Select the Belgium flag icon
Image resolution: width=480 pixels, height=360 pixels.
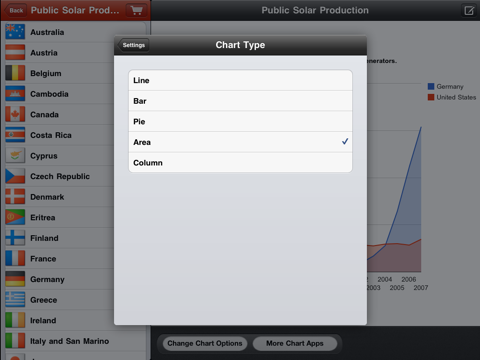[15, 73]
